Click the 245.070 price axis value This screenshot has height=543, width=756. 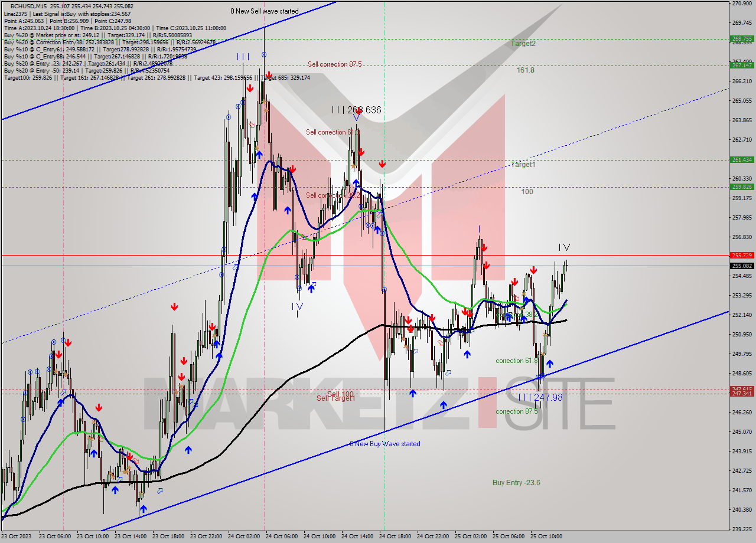(x=742, y=431)
